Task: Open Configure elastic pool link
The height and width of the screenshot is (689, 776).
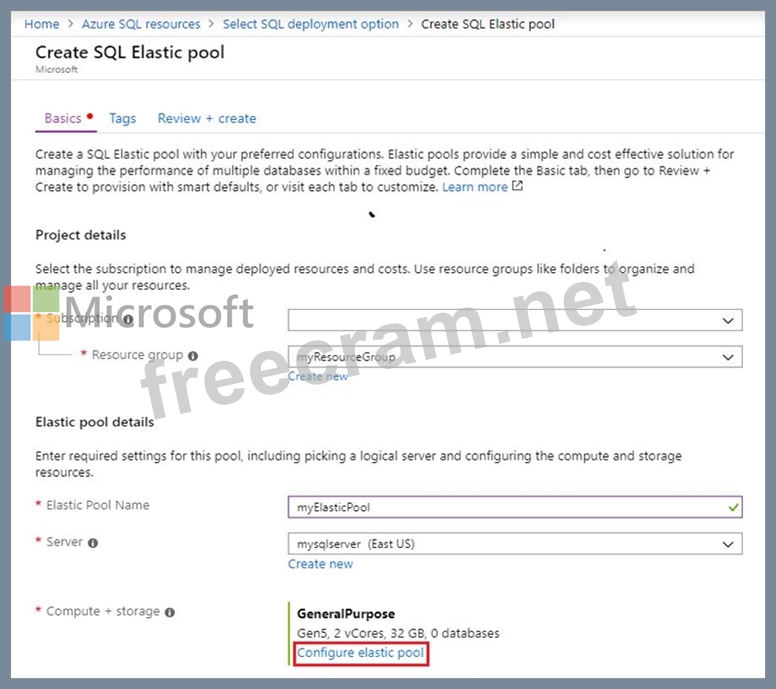Action: [x=360, y=653]
